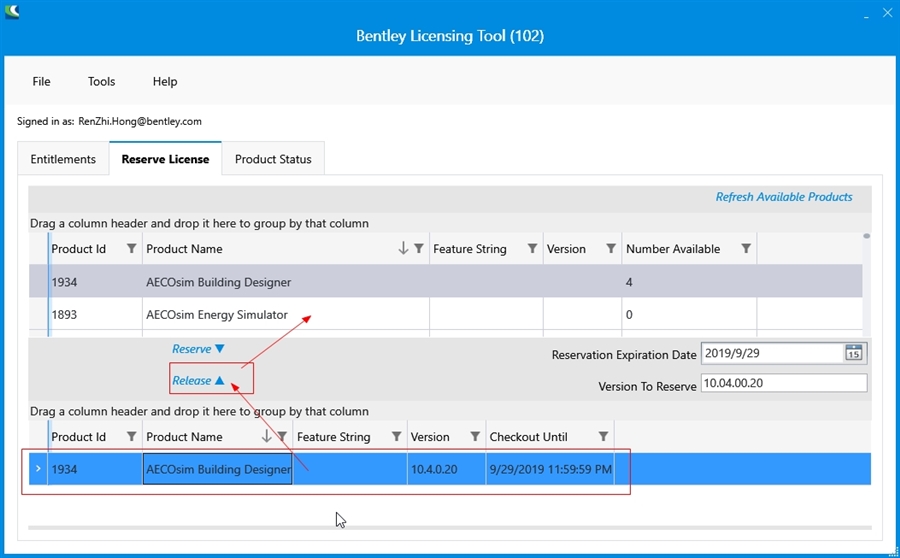The image size is (900, 558).
Task: Click sort arrow on lower Product Name header
Action: (x=266, y=437)
